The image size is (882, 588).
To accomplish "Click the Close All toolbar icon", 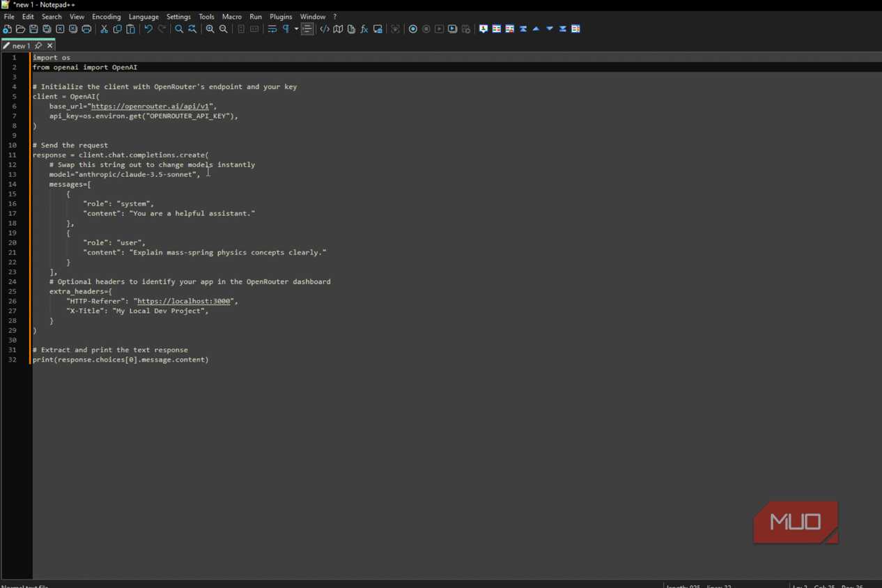I will tap(73, 29).
